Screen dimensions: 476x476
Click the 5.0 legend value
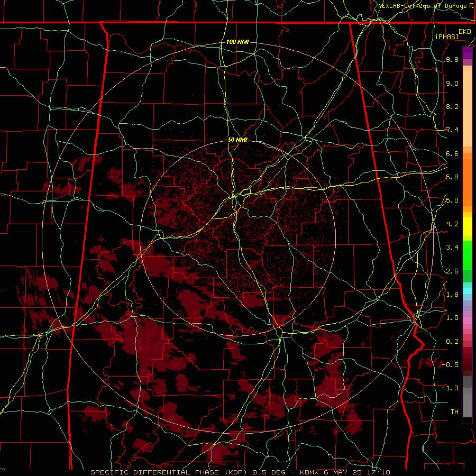[452, 200]
